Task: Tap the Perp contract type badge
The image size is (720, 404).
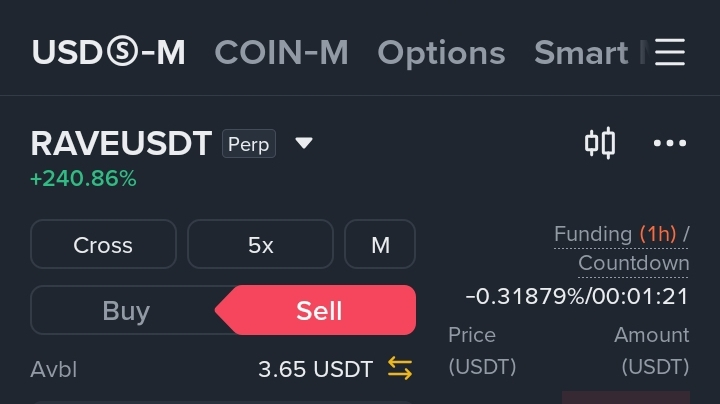Action: pyautogui.click(x=249, y=144)
